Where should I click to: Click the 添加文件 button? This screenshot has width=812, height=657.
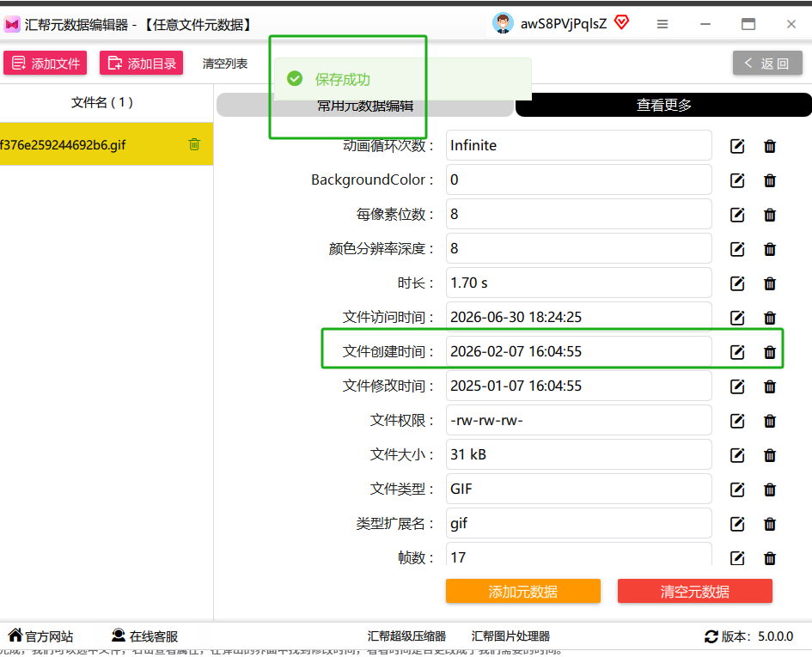pos(45,64)
